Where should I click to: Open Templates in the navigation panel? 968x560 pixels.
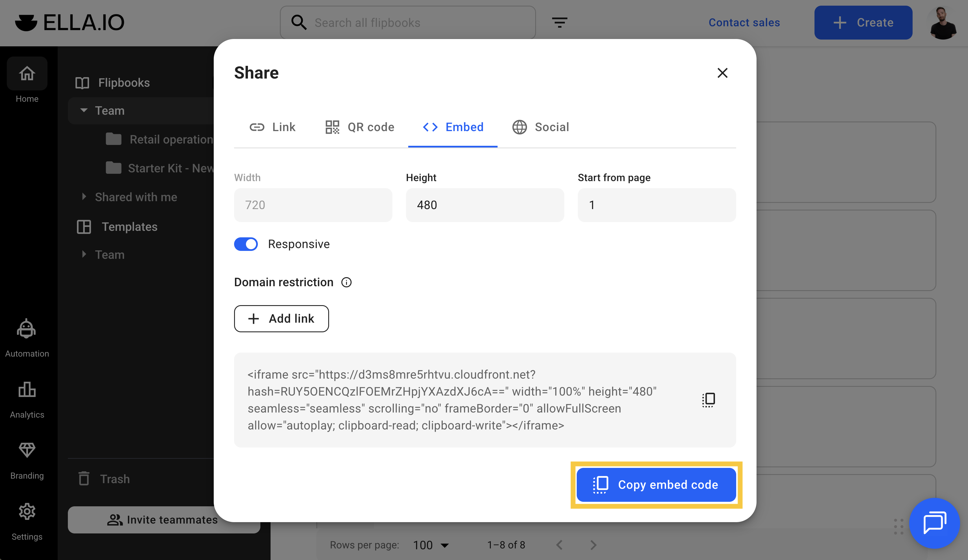[118, 226]
